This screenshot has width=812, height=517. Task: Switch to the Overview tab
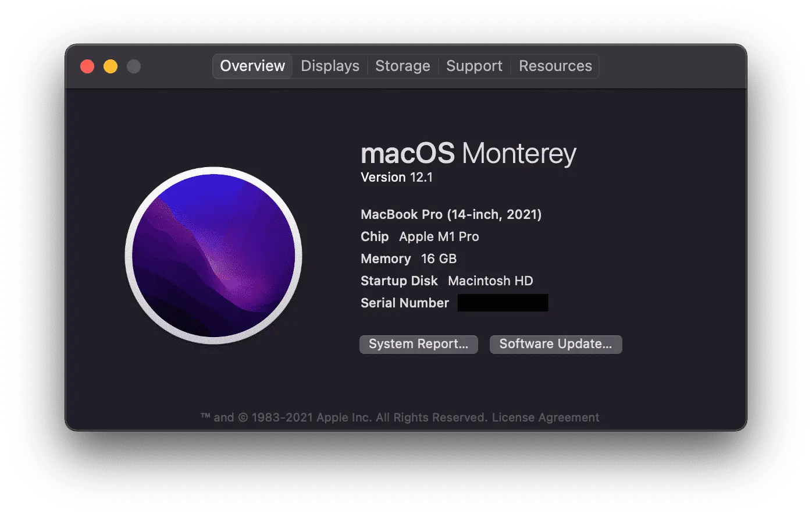pyautogui.click(x=252, y=66)
